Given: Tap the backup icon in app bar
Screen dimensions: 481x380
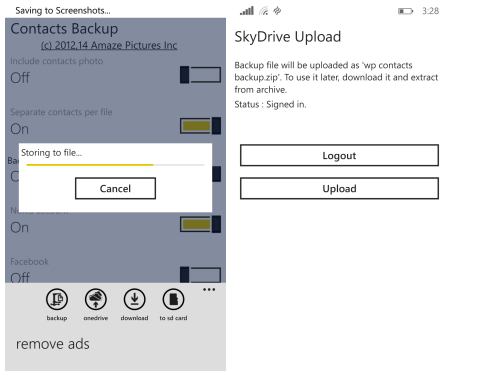Looking at the screenshot, I should point(57,299).
